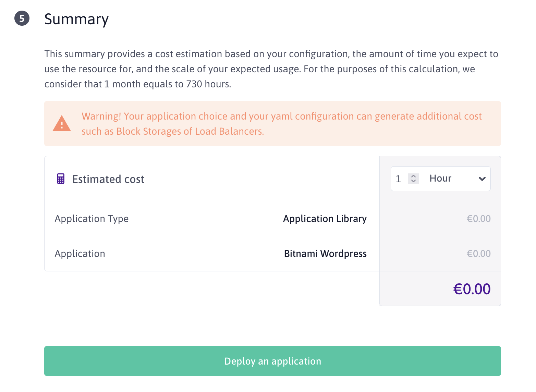Click the total €0.00 in purple
The width and height of the screenshot is (536, 392).
point(472,289)
